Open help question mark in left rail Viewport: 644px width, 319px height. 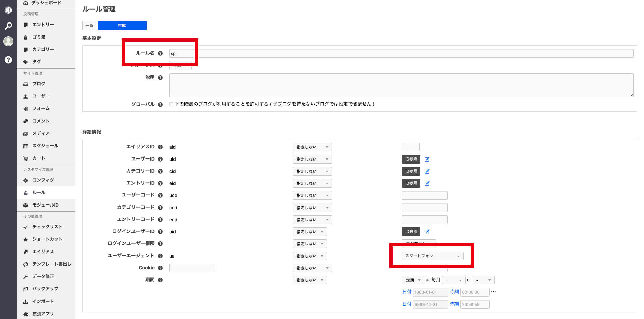[x=8, y=60]
